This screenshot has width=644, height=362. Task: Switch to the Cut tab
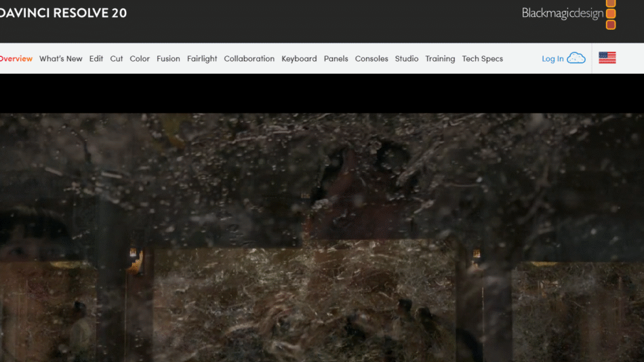117,59
